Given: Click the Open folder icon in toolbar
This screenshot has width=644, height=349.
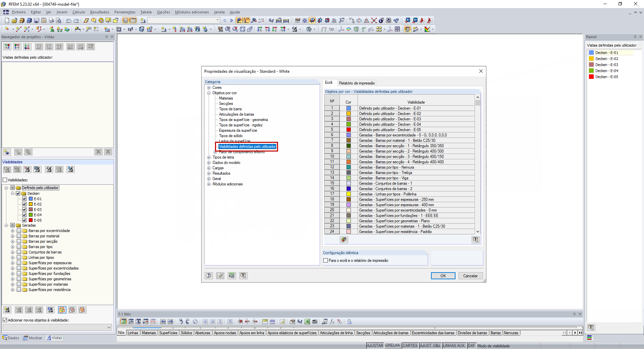Looking at the screenshot, I should [14, 20].
